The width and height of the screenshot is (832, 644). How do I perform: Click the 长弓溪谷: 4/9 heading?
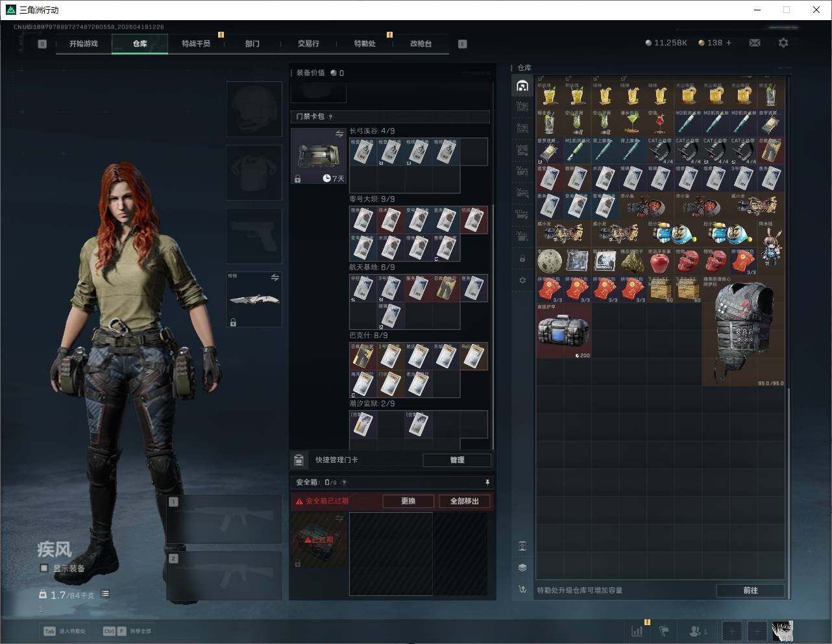pos(372,131)
